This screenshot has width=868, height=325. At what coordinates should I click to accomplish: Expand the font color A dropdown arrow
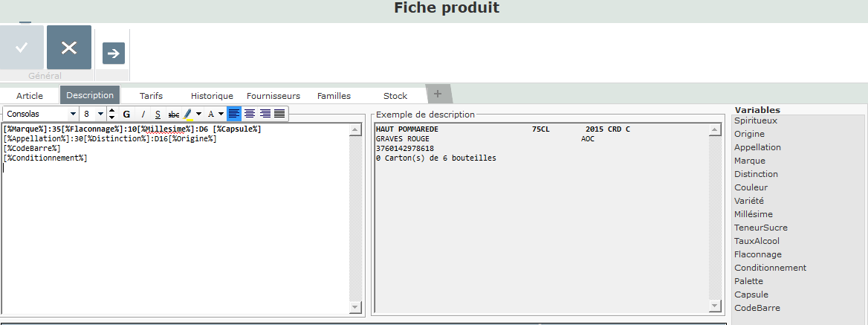pyautogui.click(x=221, y=114)
